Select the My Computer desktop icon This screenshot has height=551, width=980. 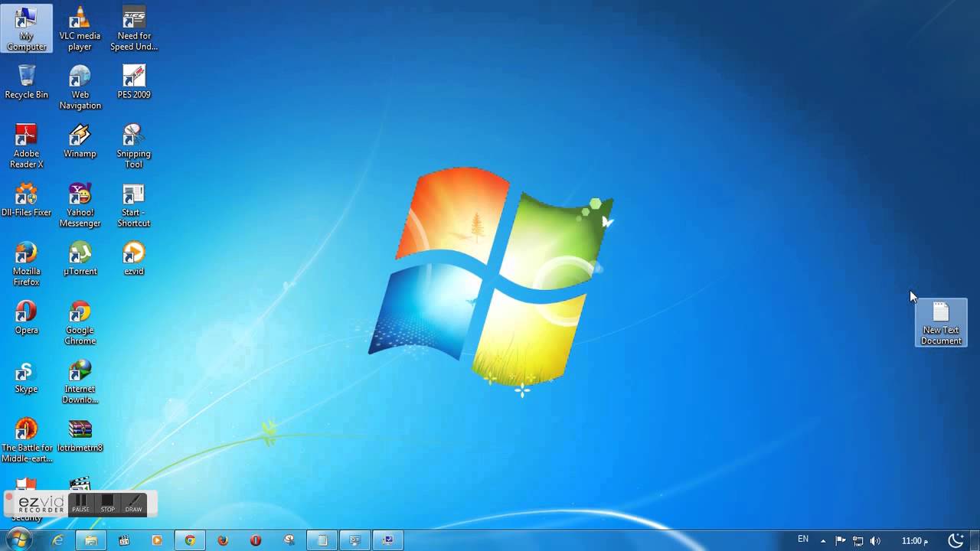(x=27, y=28)
